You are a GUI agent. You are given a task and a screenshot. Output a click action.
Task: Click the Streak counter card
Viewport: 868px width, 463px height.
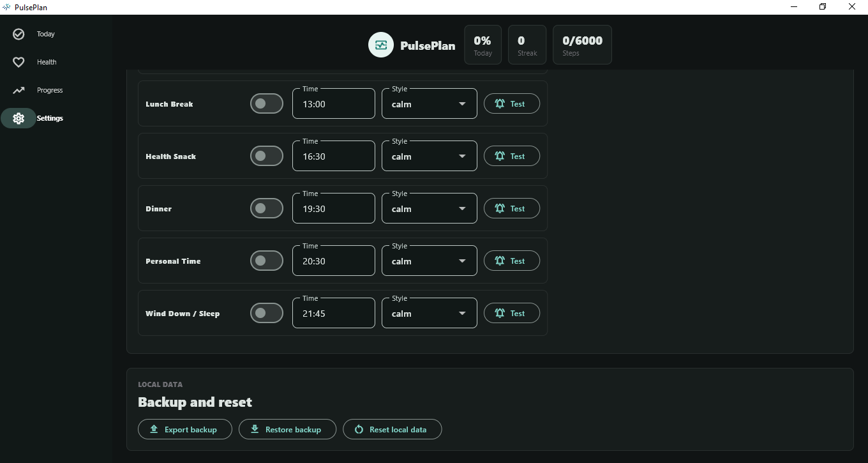(527, 45)
